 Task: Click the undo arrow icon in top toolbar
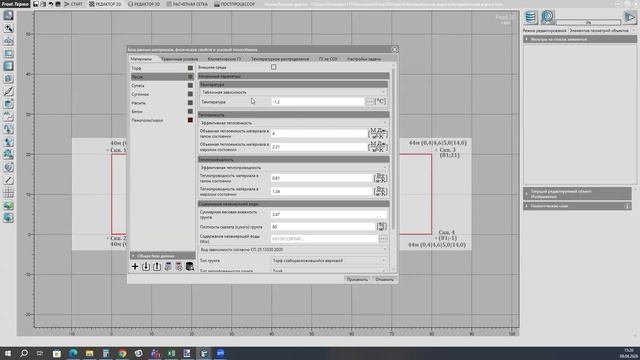[51, 4]
